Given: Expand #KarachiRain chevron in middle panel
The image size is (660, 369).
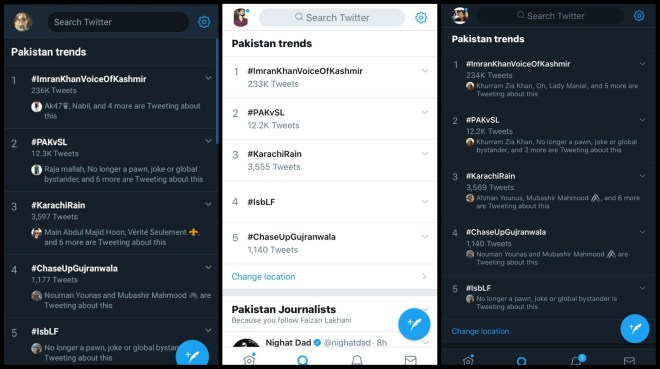Looking at the screenshot, I should (425, 154).
